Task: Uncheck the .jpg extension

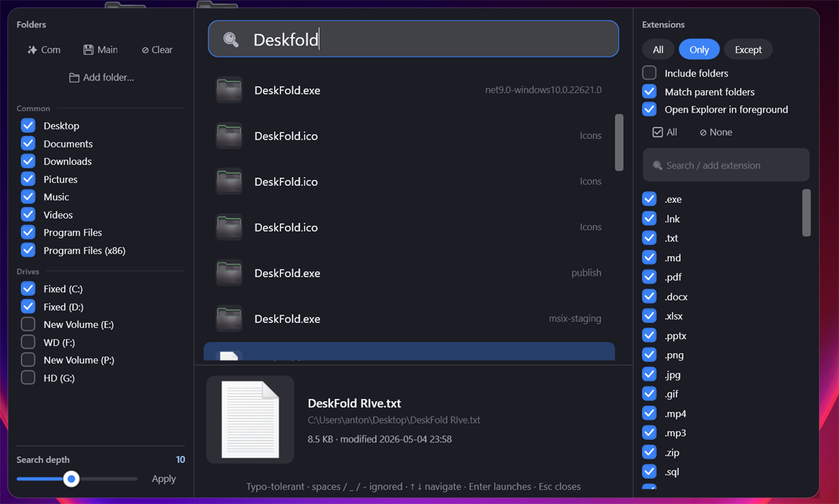Action: 650,374
